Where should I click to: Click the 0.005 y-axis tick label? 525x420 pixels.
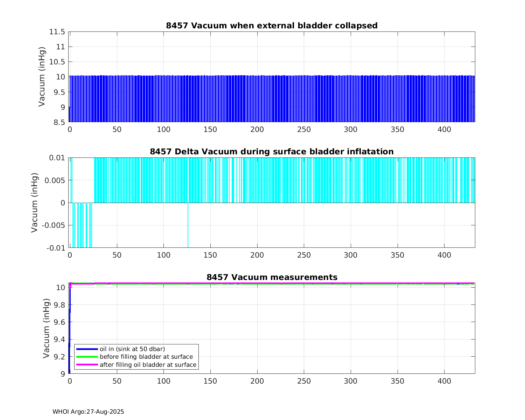coord(55,180)
